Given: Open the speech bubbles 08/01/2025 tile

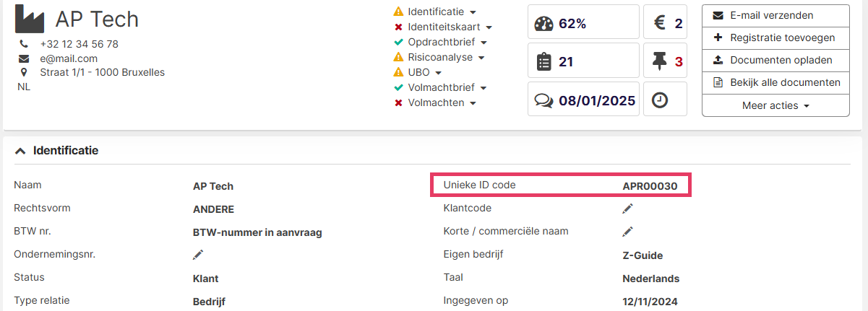Looking at the screenshot, I should (x=583, y=100).
